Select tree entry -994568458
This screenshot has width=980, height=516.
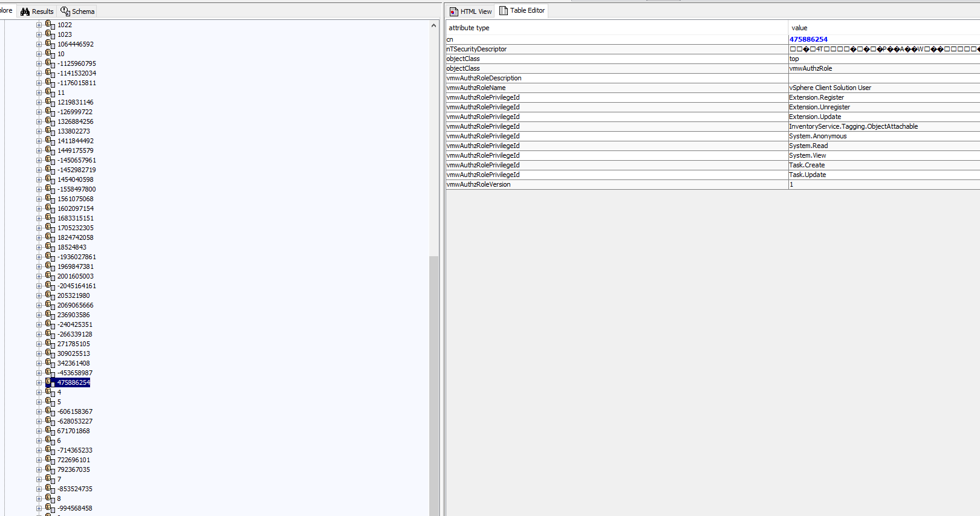coord(75,508)
